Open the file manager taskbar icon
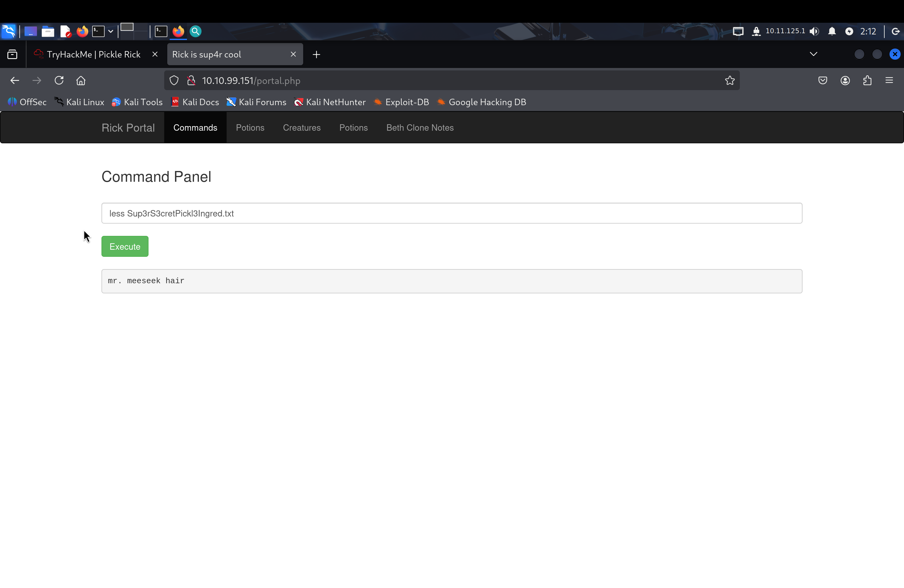The height and width of the screenshot is (588, 904). coord(48,31)
